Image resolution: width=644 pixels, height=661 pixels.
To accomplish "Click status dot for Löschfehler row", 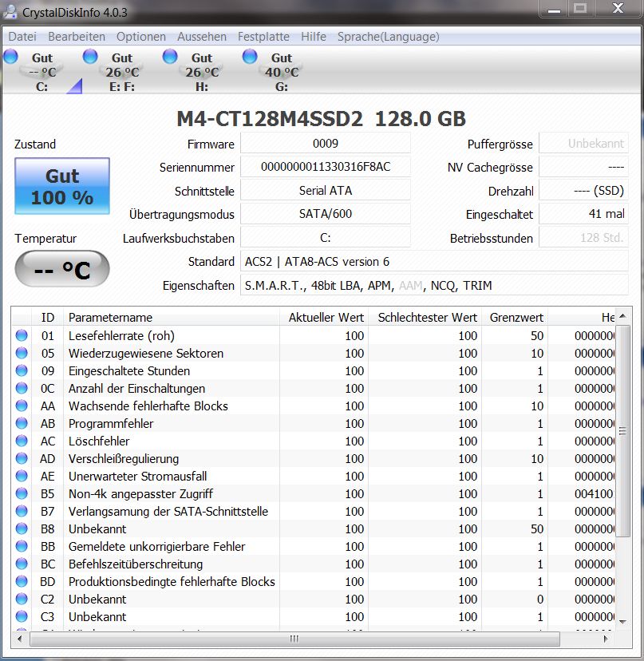I will coord(22,441).
